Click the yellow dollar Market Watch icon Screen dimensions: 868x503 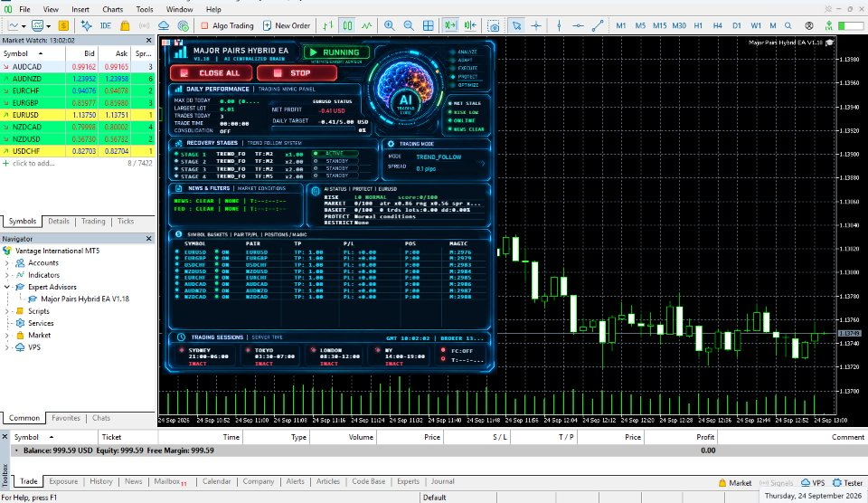[x=63, y=25]
